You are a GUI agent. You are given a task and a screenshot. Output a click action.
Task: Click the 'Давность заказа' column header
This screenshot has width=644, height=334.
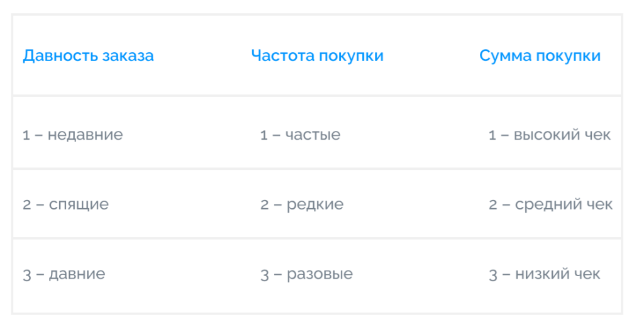tap(88, 56)
